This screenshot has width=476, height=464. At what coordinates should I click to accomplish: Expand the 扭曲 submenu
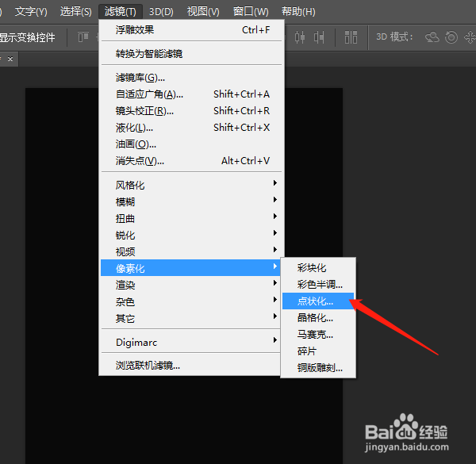[x=190, y=218]
